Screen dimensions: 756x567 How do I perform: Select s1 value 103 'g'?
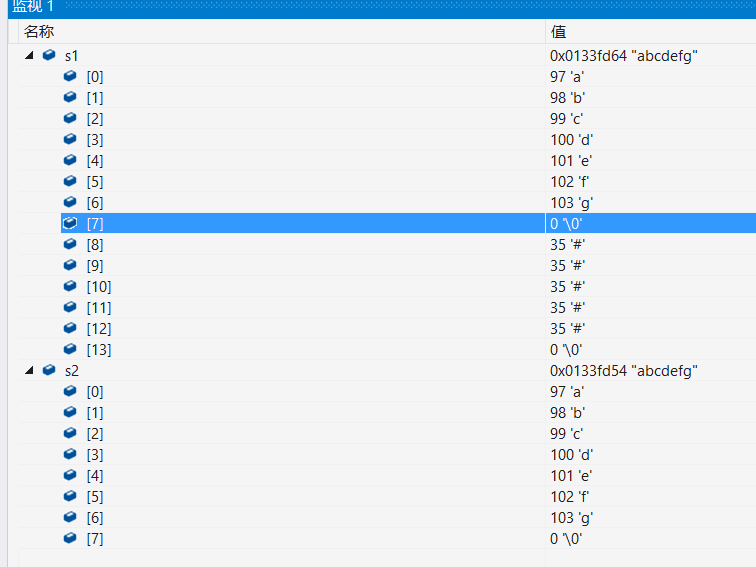coord(571,203)
